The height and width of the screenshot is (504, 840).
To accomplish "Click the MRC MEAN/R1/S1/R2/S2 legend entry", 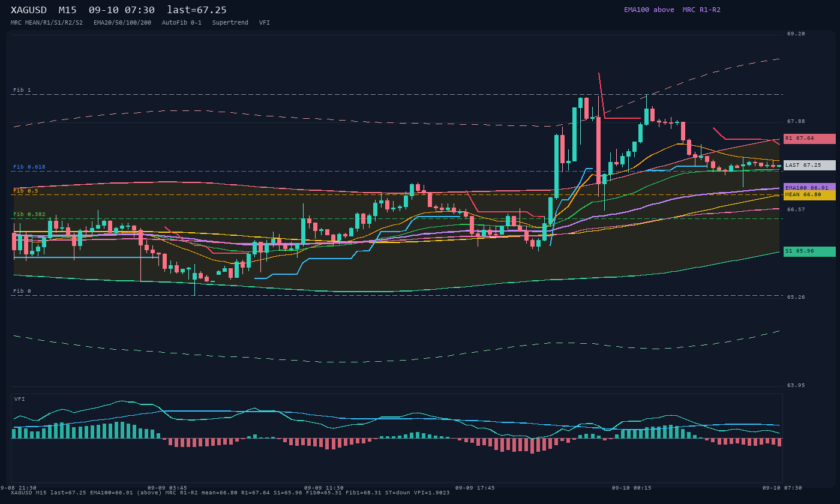I will [47, 23].
